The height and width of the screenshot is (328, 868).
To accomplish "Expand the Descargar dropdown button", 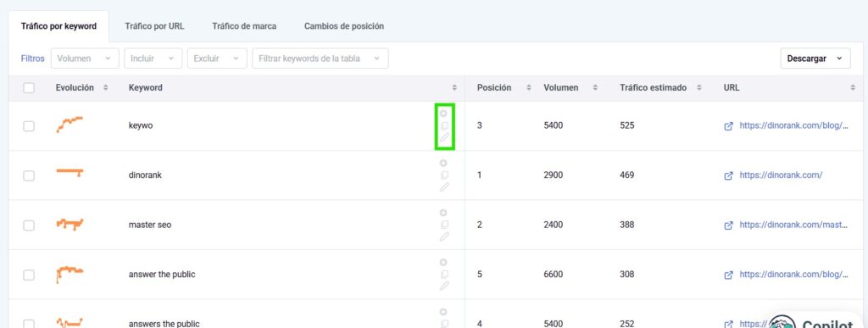I will [x=815, y=58].
